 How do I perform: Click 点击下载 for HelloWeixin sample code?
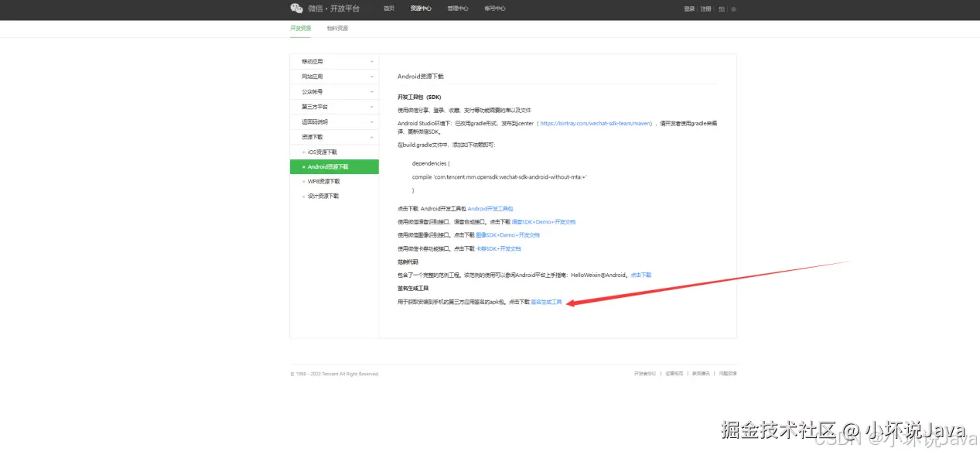pos(640,275)
